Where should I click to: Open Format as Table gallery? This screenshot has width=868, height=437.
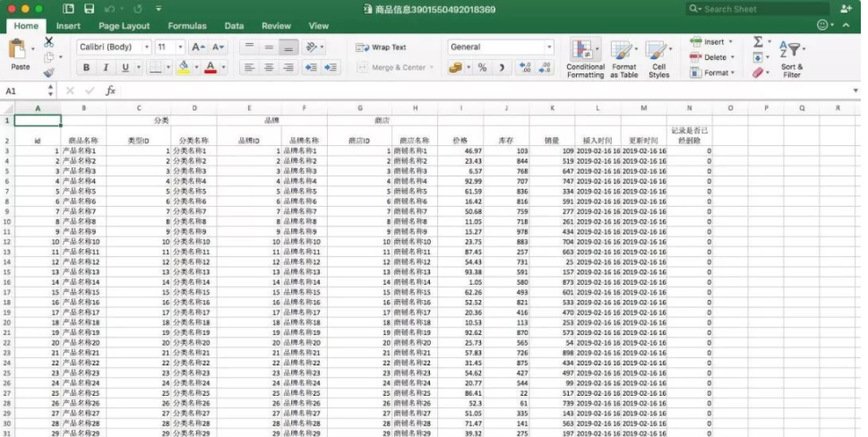(x=623, y=58)
